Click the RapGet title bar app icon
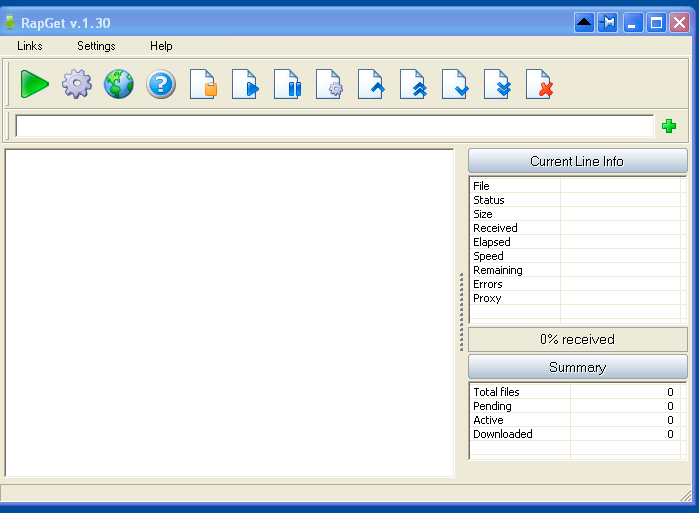The width and height of the screenshot is (699, 513). coord(10,22)
